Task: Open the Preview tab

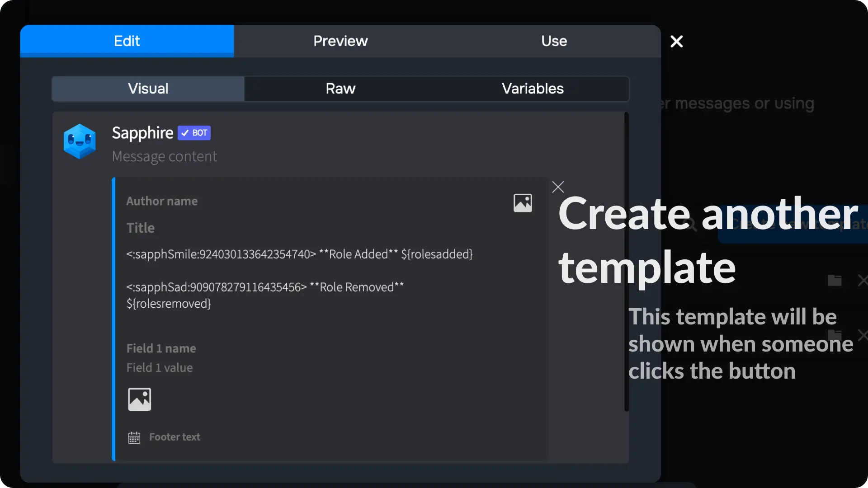Action: (x=340, y=41)
